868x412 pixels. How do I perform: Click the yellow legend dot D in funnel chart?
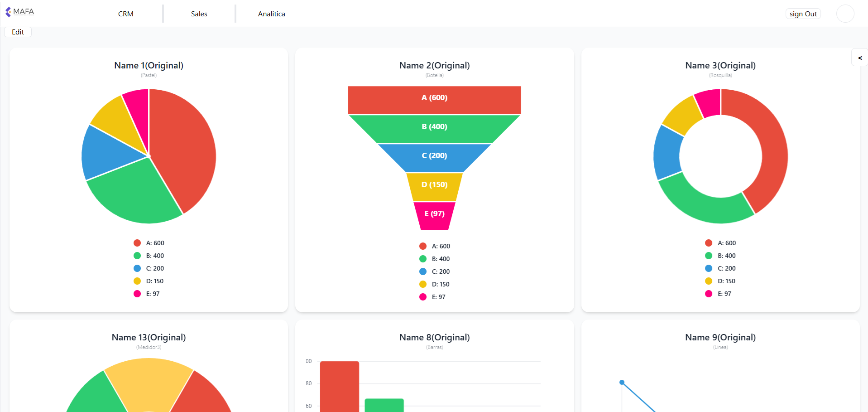coord(423,284)
